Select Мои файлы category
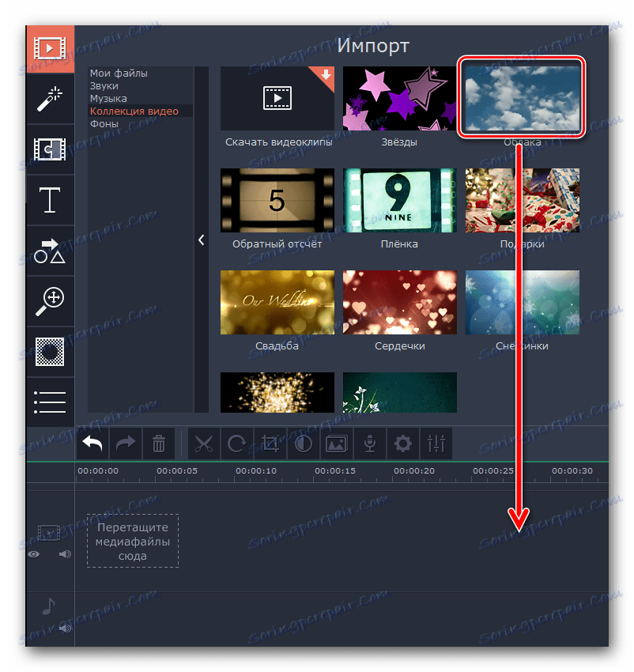This screenshot has width=634, height=672. click(119, 74)
